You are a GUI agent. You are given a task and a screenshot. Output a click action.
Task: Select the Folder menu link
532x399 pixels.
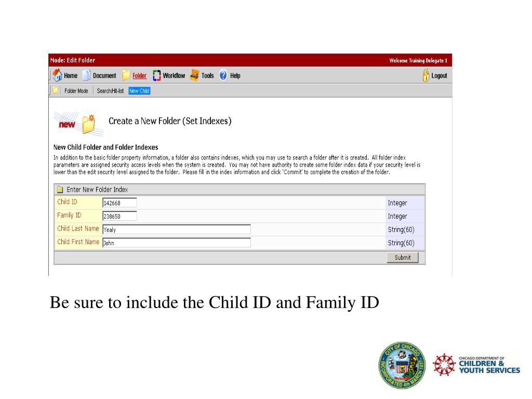point(139,76)
